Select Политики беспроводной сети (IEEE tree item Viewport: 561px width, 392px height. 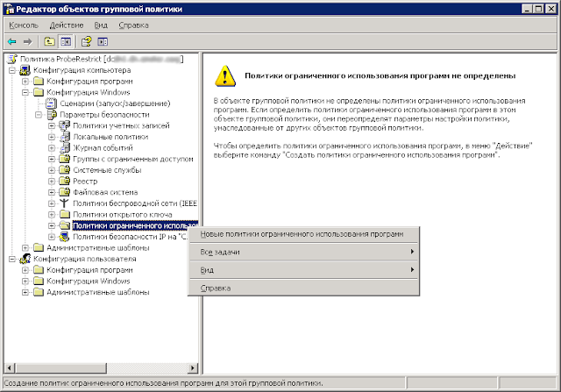tap(135, 203)
